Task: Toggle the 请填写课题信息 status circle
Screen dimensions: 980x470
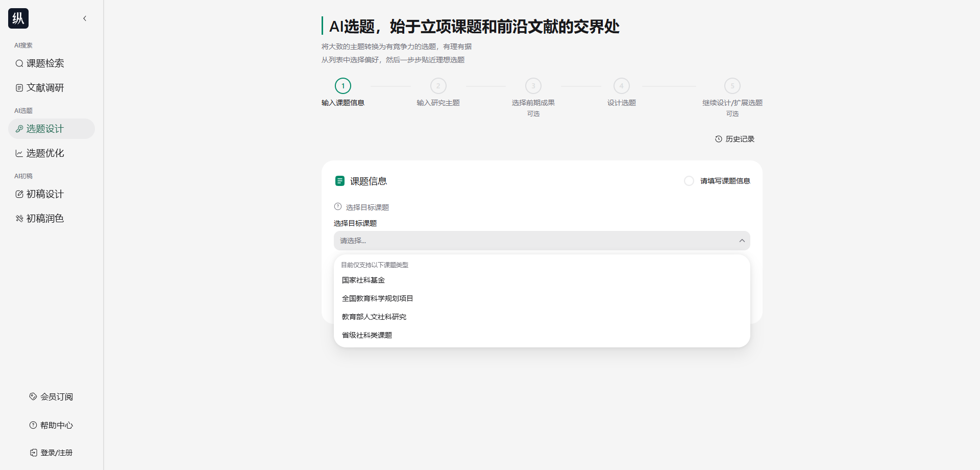Action: (x=689, y=181)
